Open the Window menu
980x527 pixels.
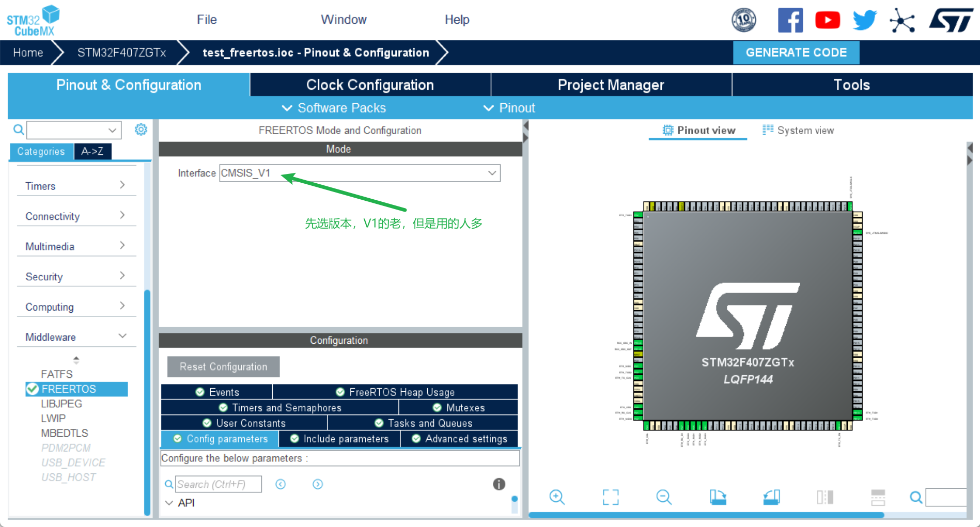coord(344,20)
